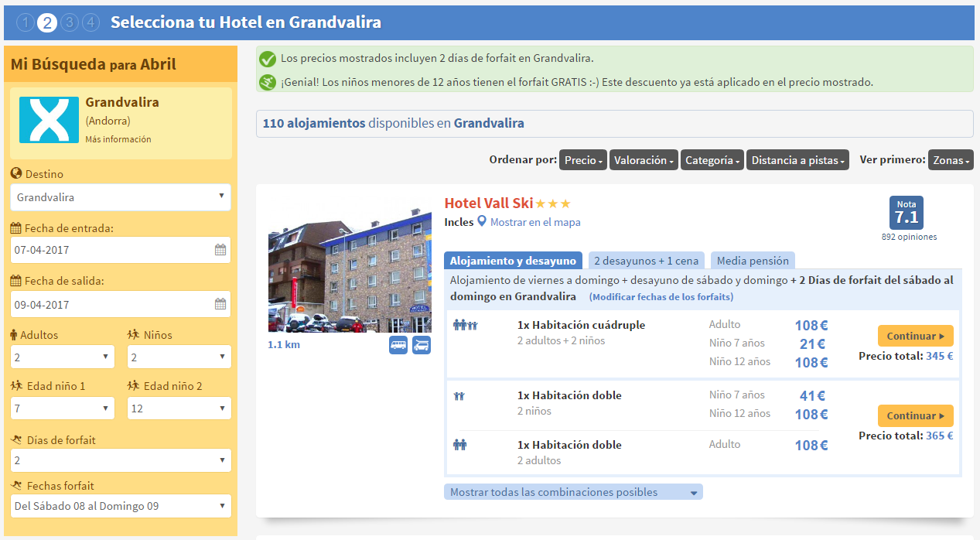Image resolution: width=980 pixels, height=540 pixels.
Task: Click the 1.1 km distance text
Action: [x=284, y=344]
